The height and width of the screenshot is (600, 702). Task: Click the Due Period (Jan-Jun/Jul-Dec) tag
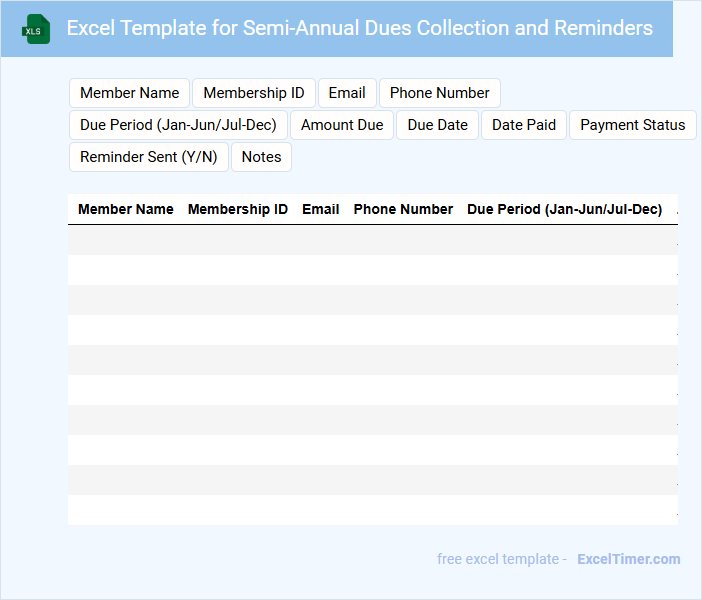178,125
